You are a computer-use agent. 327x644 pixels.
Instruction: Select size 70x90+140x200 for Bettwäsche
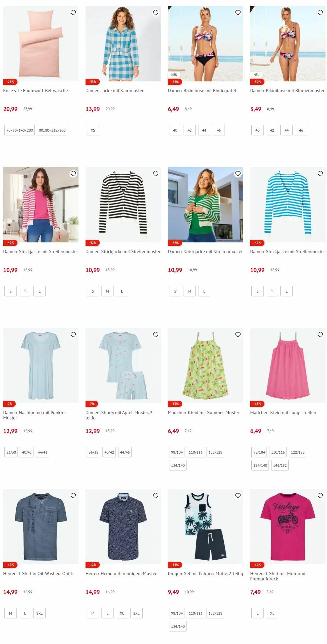pyautogui.click(x=20, y=130)
